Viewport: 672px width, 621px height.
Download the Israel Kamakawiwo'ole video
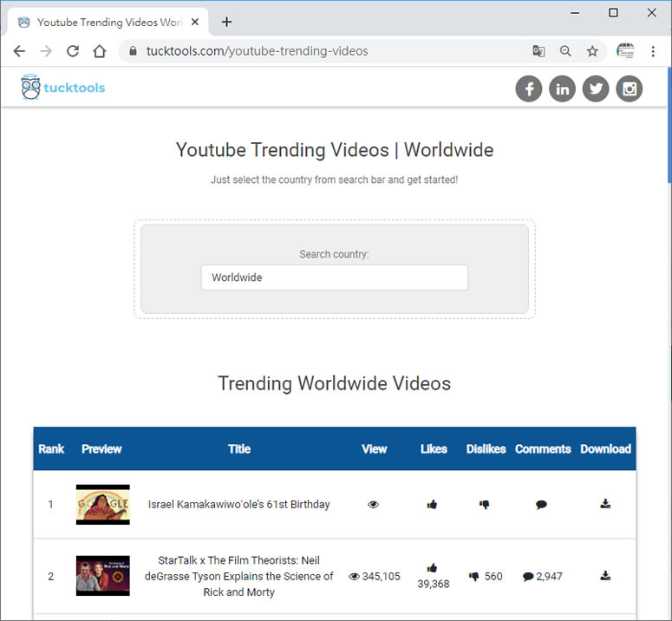tap(605, 504)
